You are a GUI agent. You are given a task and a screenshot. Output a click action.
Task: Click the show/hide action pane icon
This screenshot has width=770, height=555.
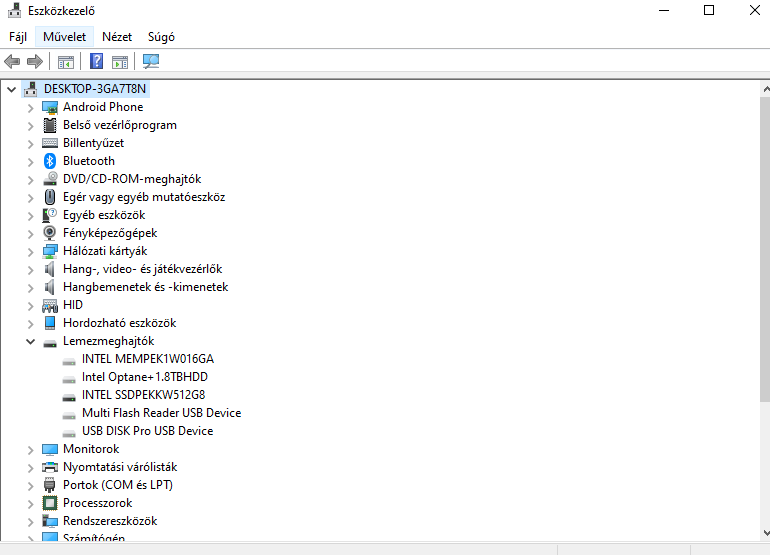point(120,62)
